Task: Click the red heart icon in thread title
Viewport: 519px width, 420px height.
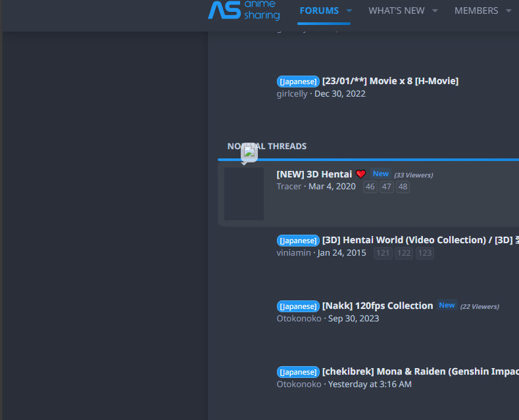Action: click(360, 174)
